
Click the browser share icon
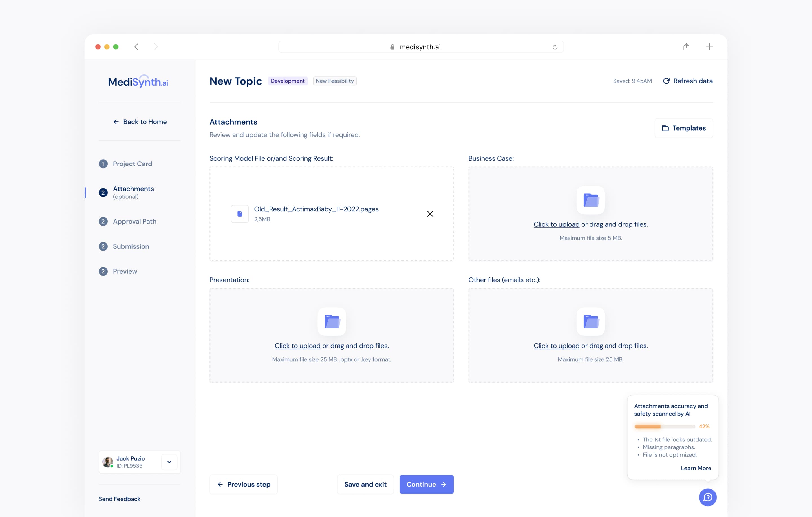coord(686,47)
